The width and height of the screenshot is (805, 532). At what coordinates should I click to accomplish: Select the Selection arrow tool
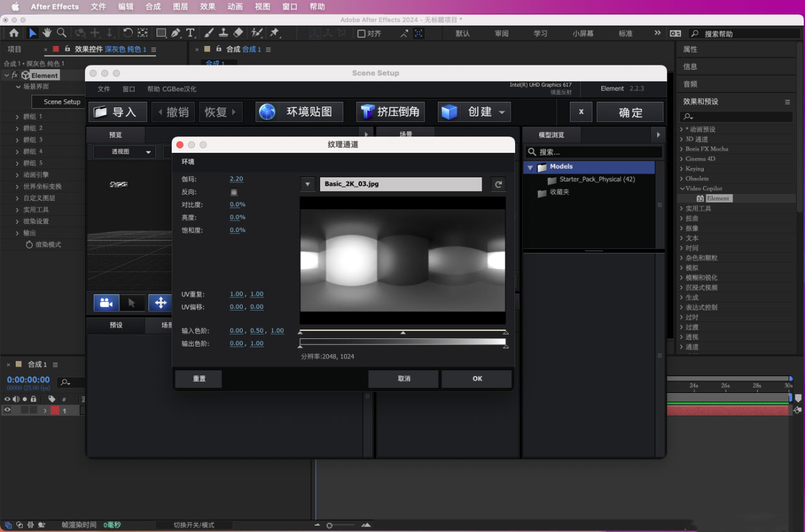coord(33,33)
